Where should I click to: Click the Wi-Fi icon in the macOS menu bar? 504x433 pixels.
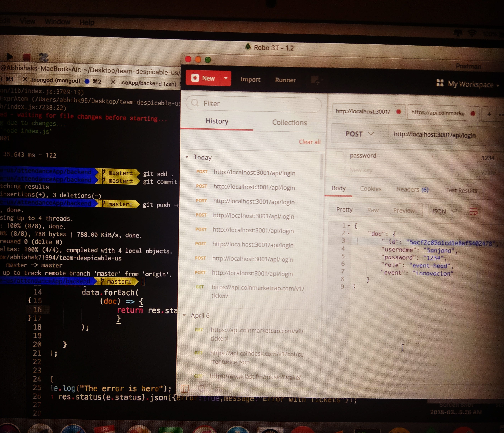(472, 33)
